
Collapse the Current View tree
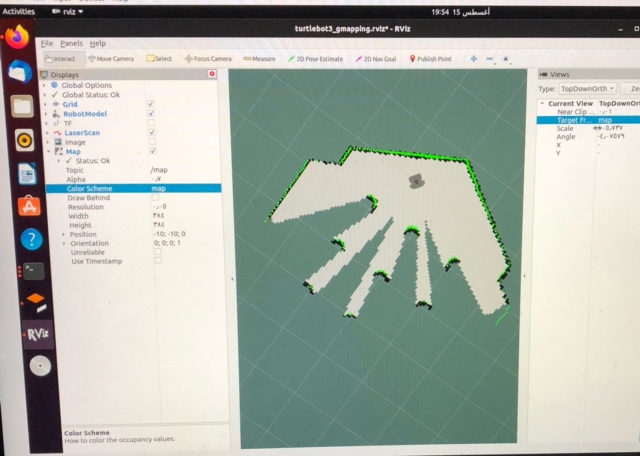tap(542, 104)
